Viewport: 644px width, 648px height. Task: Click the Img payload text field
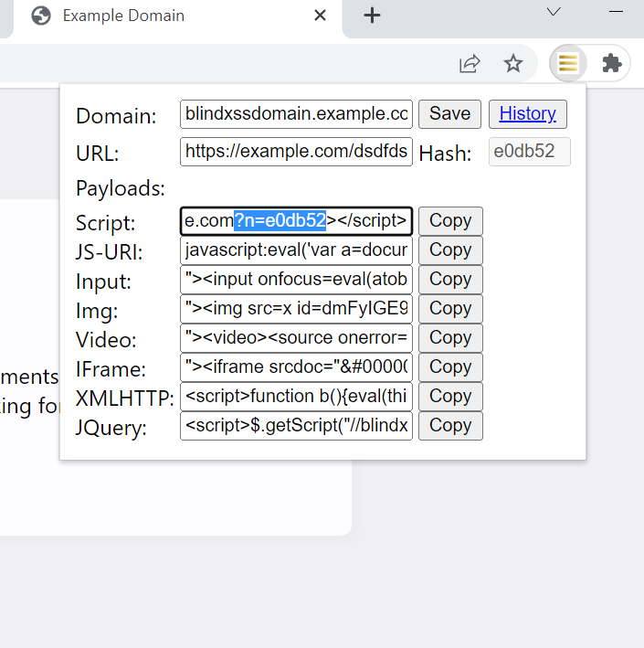296,309
